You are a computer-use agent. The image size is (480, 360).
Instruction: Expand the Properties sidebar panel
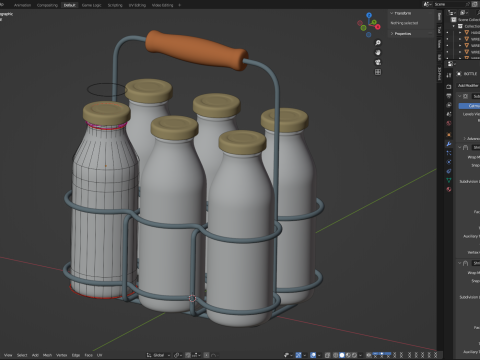[392, 34]
